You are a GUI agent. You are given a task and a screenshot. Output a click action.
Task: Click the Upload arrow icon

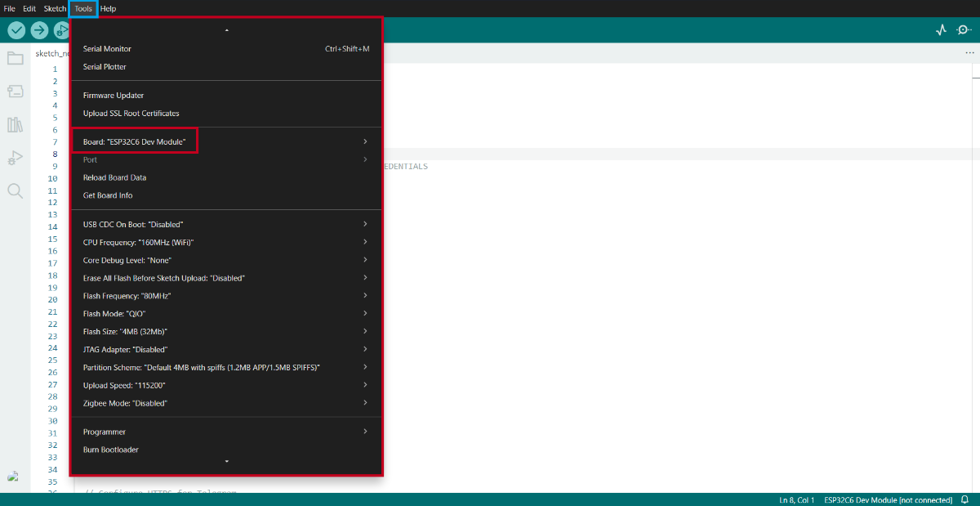(39, 30)
